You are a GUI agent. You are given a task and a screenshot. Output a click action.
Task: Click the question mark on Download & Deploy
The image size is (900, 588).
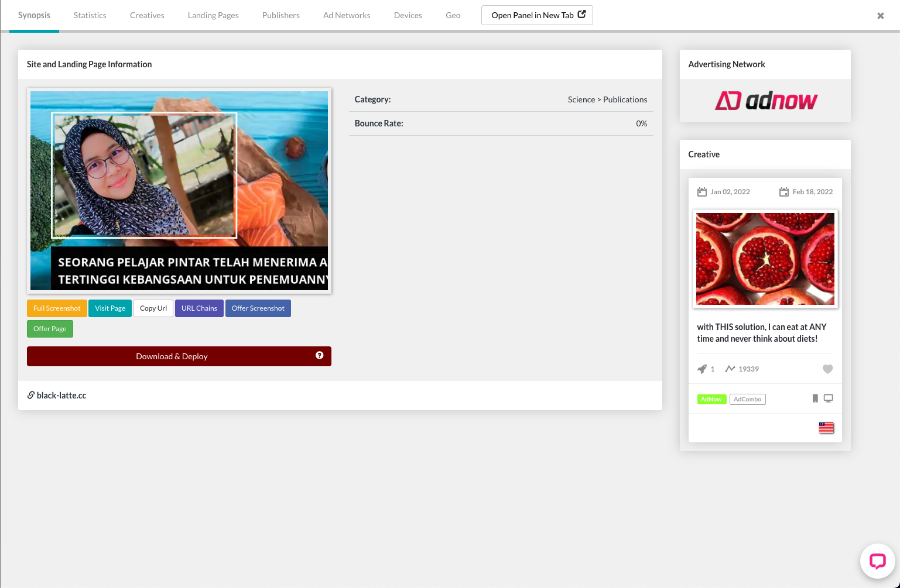point(320,355)
